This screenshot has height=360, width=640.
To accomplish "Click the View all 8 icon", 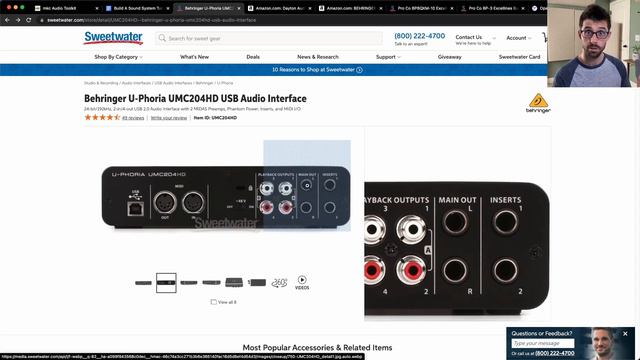I will (x=213, y=302).
